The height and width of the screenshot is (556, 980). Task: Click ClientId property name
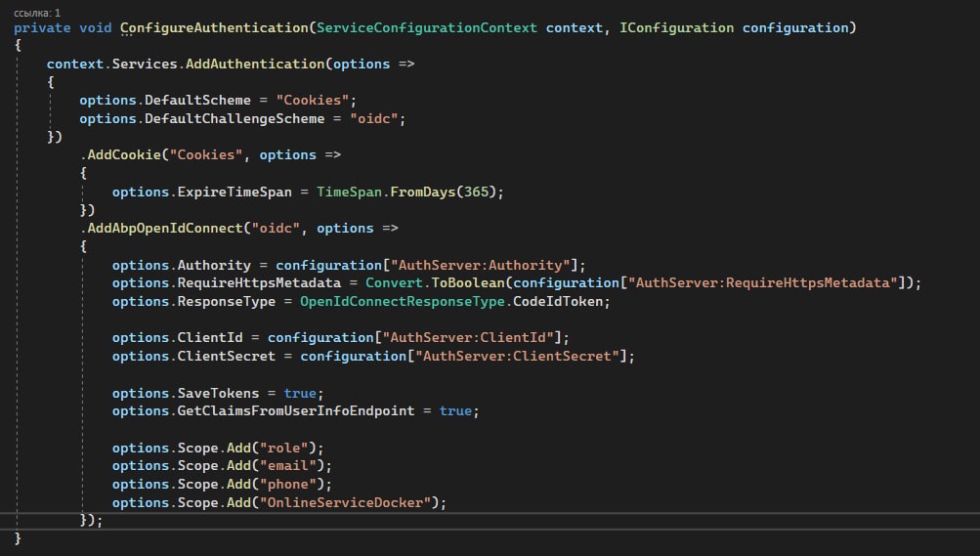tap(210, 338)
